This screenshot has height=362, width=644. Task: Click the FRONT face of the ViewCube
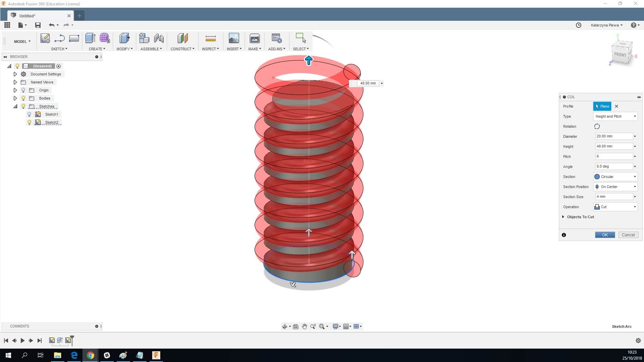tap(620, 55)
